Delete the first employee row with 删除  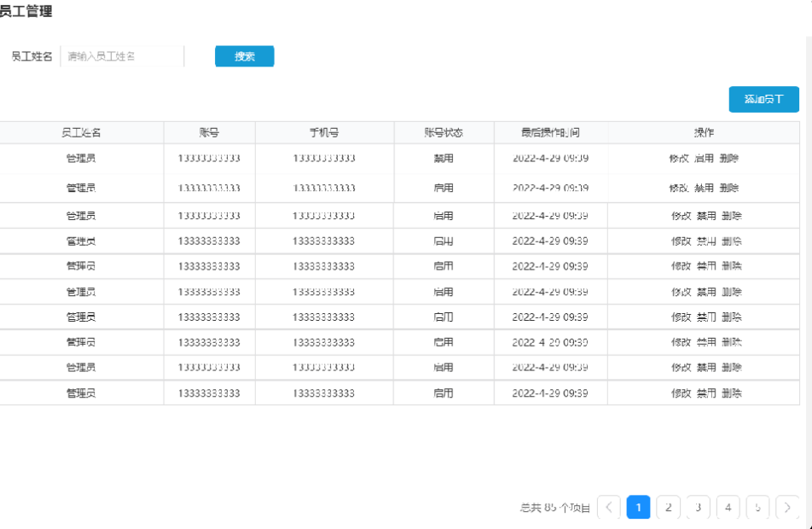tap(729, 158)
